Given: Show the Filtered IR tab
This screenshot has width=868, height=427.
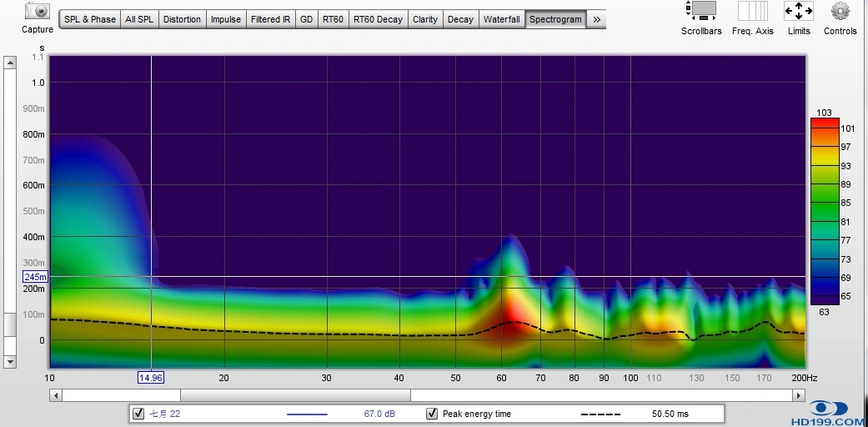Looking at the screenshot, I should coord(271,19).
